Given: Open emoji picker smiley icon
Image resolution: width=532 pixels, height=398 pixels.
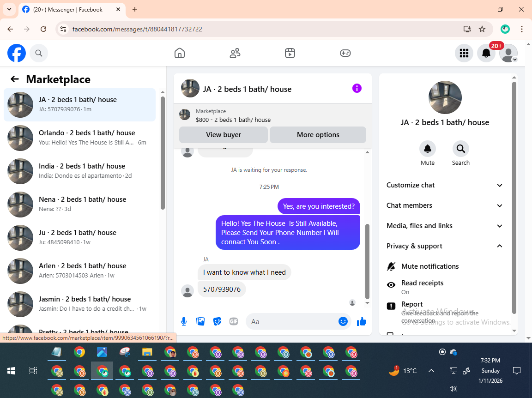Looking at the screenshot, I should coord(343,321).
